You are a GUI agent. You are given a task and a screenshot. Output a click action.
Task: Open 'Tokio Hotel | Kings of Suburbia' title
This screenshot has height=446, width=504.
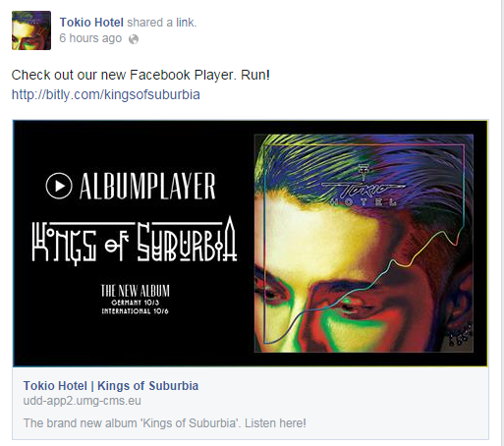[x=111, y=386]
